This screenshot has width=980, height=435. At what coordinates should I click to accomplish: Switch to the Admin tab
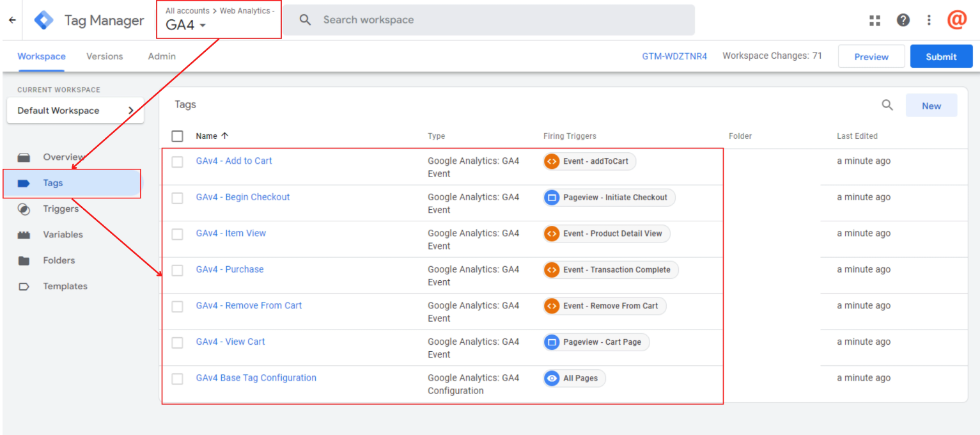click(162, 56)
